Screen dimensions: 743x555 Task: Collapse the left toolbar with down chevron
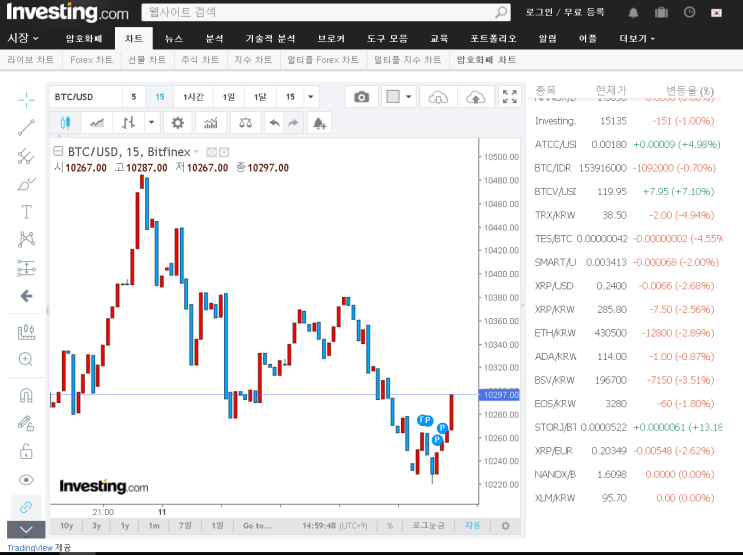(27, 529)
